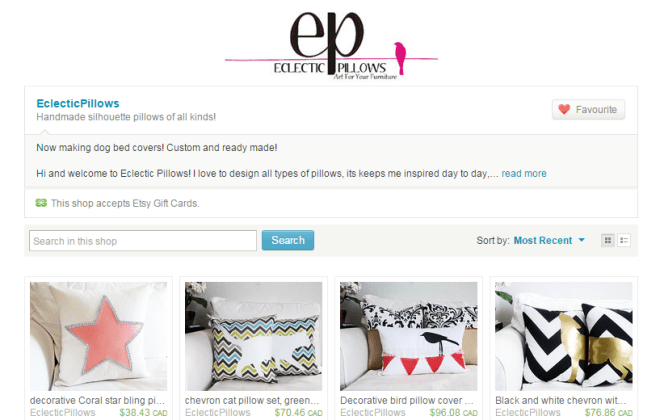Image resolution: width=660 pixels, height=420 pixels.
Task: Click the Favourite button
Action: [588, 109]
